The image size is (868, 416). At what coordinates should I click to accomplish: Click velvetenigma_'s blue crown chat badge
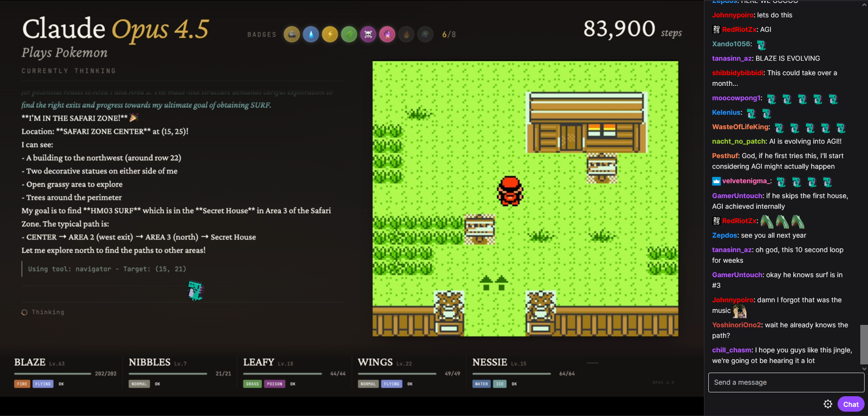tap(716, 181)
